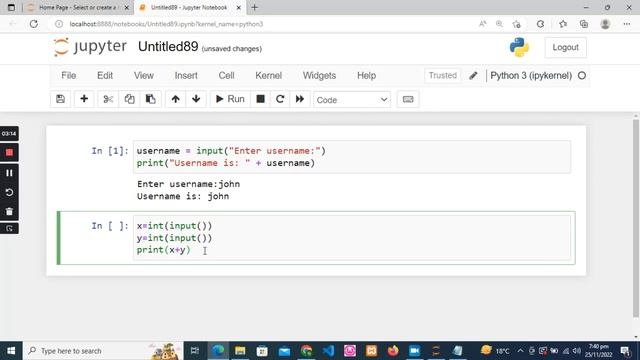
Task: Open the Insert menu
Action: pos(186,76)
